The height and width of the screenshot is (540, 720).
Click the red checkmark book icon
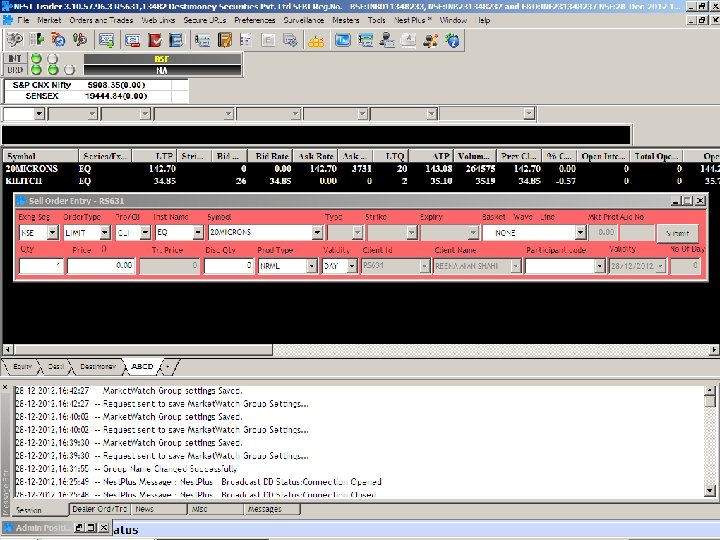155,40
